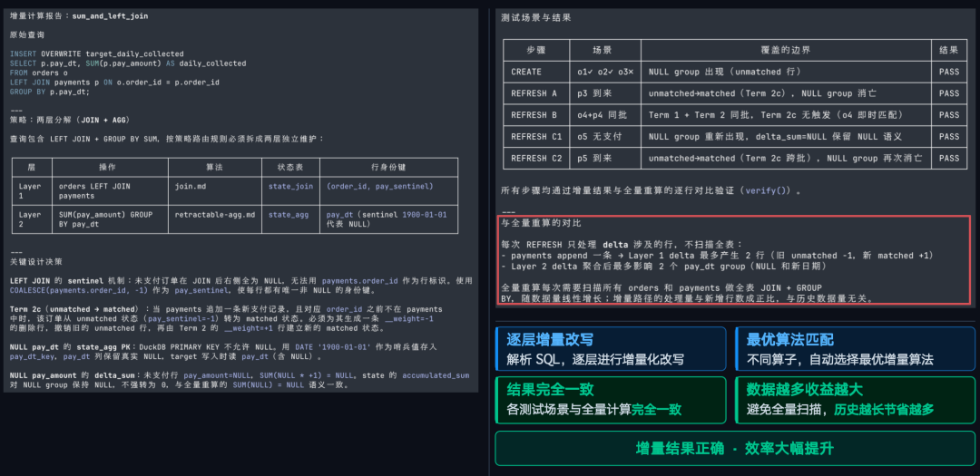The height and width of the screenshot is (476, 980).
Task: Click the "FROM orders o" code line
Action: tap(39, 73)
